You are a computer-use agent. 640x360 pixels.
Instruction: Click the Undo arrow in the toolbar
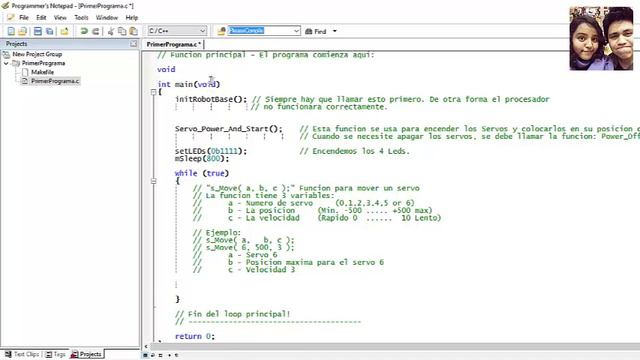click(84, 31)
